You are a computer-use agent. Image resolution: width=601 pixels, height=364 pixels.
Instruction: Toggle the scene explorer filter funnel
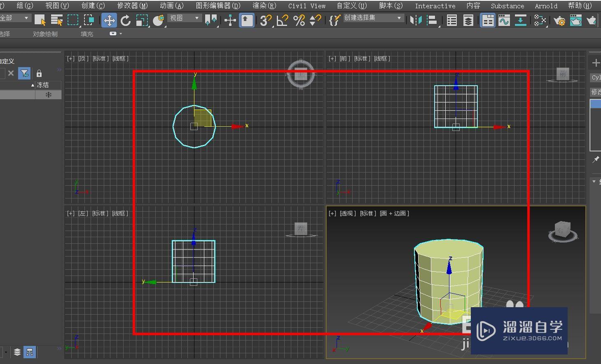tap(25, 73)
